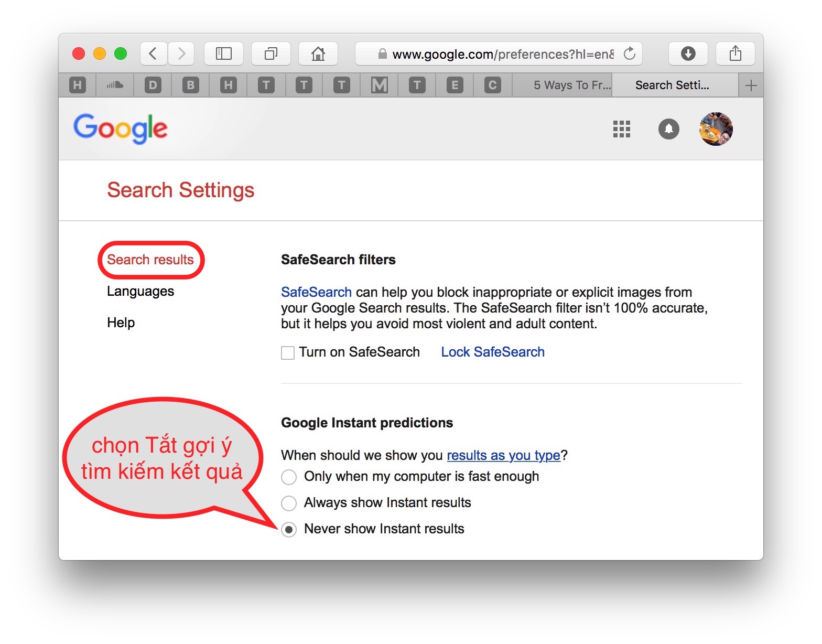Click the Safari back arrow button
This screenshot has height=644, width=822.
point(153,53)
